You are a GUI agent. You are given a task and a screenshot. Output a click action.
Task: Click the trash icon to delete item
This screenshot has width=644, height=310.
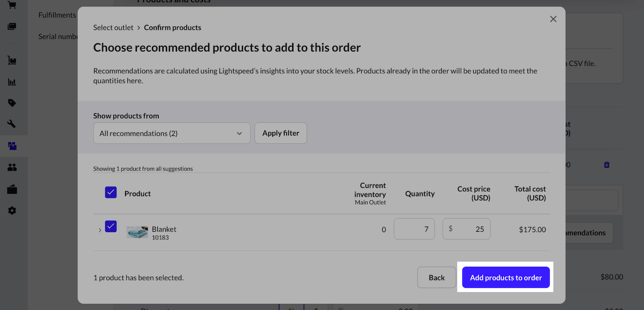pos(606,164)
